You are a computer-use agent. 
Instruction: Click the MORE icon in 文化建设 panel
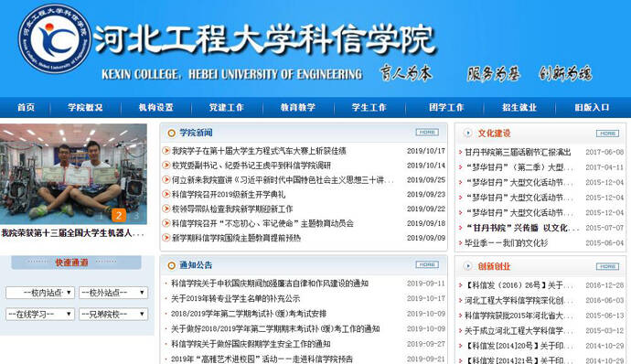607,134
